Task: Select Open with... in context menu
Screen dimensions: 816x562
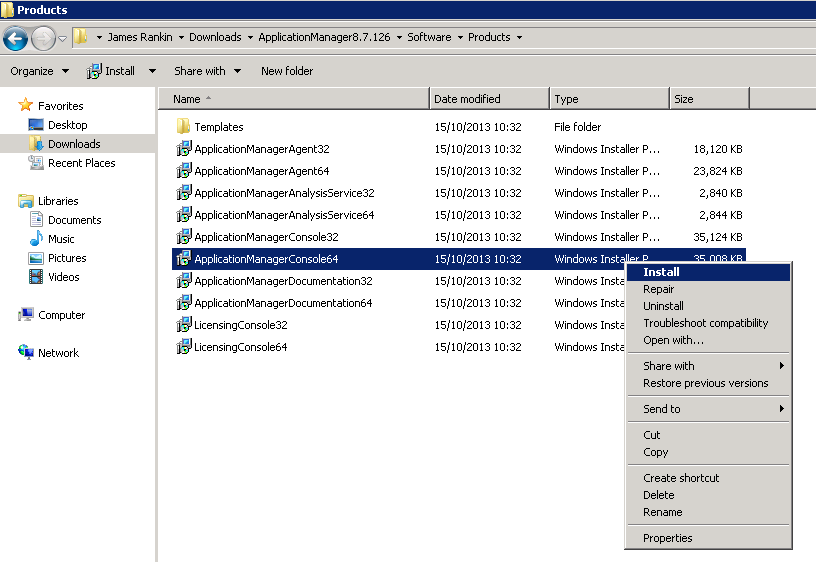Action: coord(708,340)
